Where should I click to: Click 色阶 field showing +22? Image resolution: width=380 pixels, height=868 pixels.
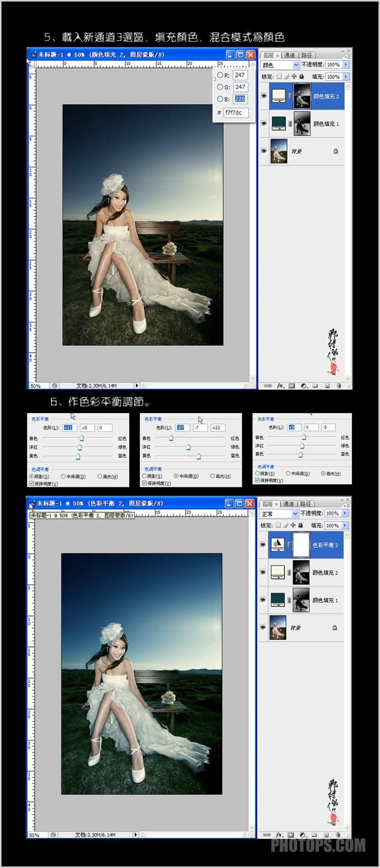tap(218, 428)
